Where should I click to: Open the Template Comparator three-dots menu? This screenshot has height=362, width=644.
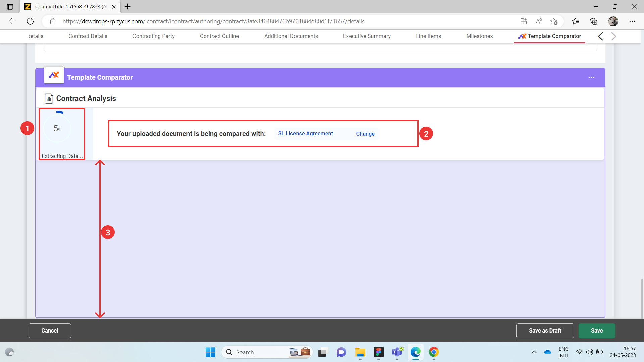[591, 77]
